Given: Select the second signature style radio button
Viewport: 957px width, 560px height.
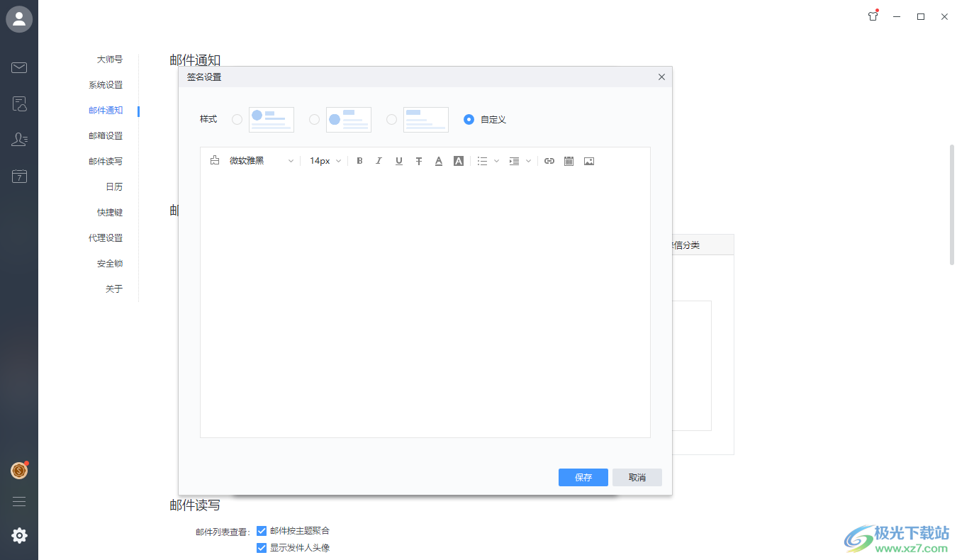Looking at the screenshot, I should pyautogui.click(x=314, y=120).
